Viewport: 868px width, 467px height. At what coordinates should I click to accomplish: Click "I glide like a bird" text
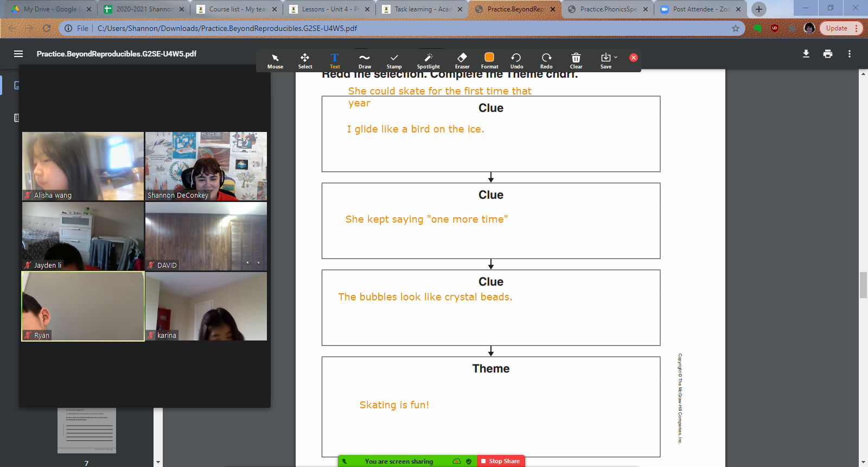pyautogui.click(x=416, y=129)
